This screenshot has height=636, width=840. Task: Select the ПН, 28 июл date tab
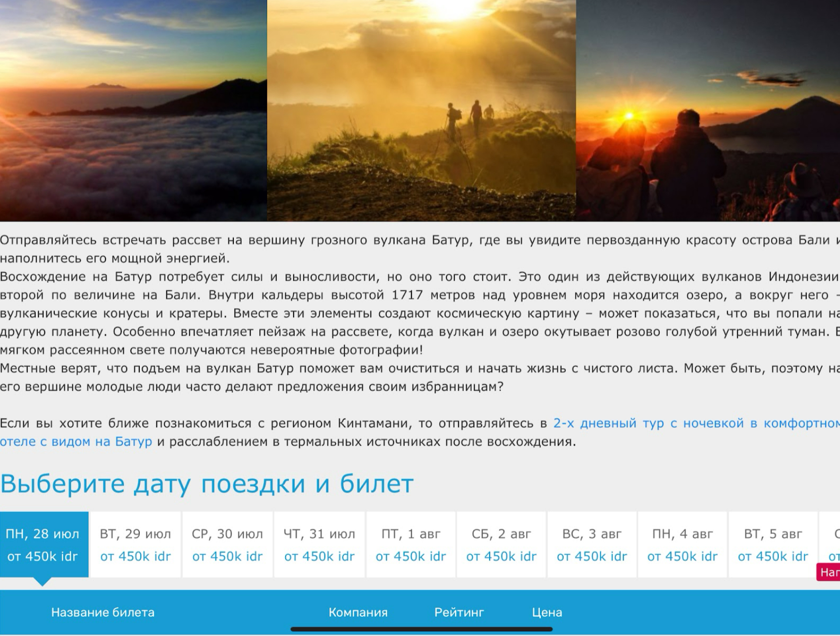coord(44,544)
